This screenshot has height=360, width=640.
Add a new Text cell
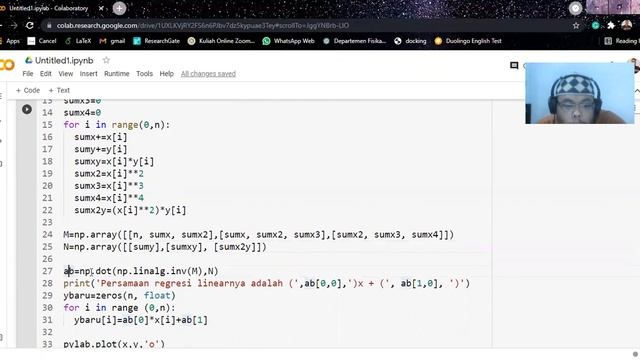click(x=59, y=90)
